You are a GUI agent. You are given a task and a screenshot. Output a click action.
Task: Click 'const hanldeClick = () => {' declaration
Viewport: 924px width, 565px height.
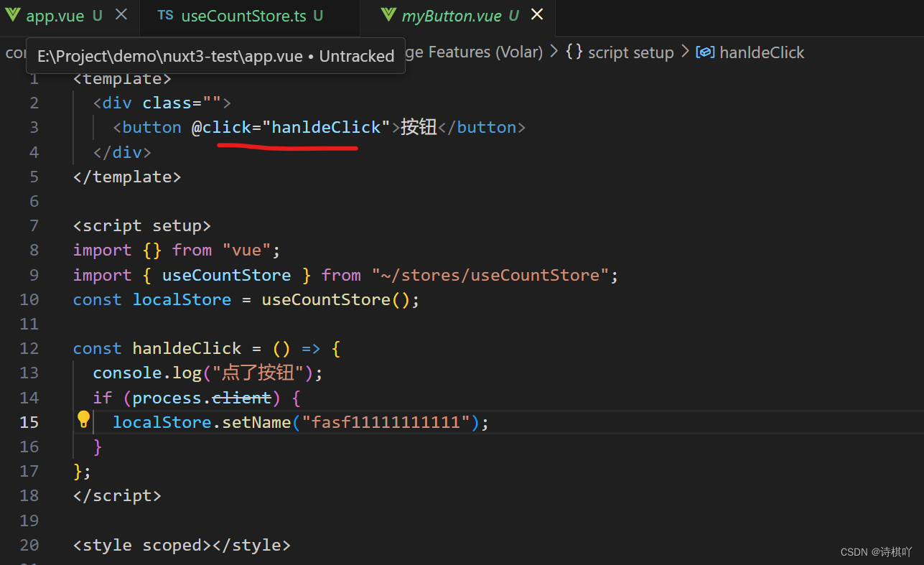tap(207, 348)
